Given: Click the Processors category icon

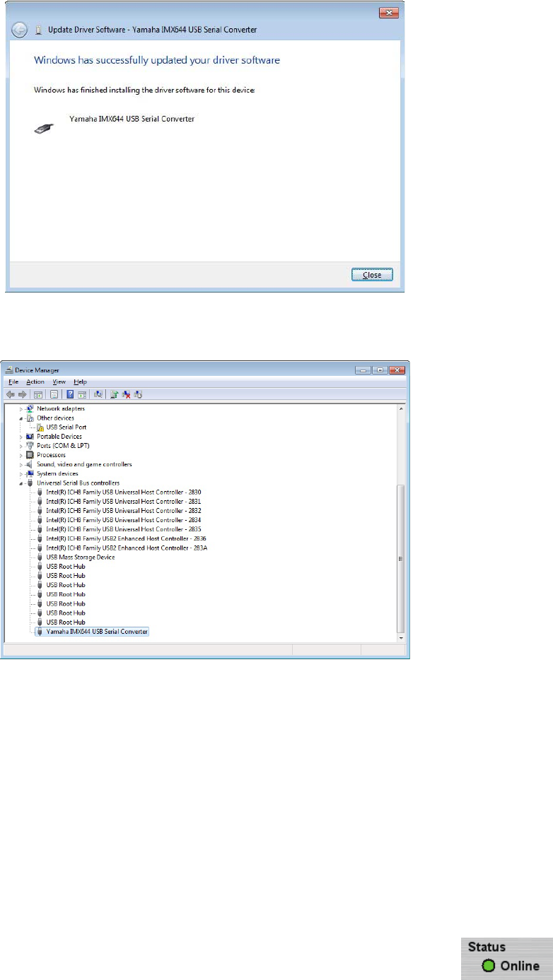Looking at the screenshot, I should 30,455.
